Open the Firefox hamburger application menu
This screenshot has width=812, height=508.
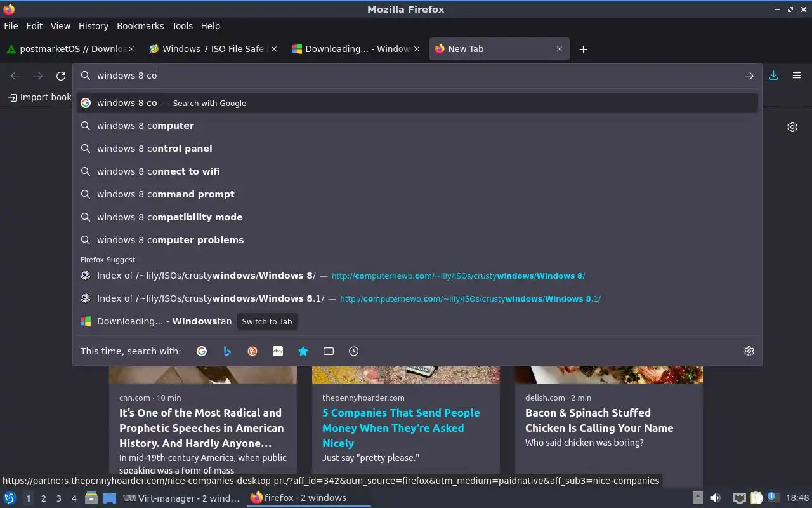(797, 76)
